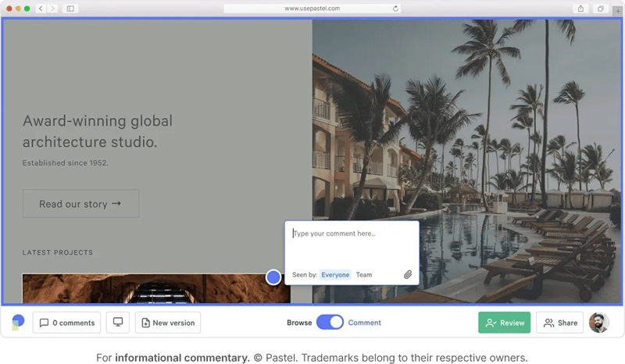
Task: Set Seen by to Team
Action: click(x=363, y=275)
